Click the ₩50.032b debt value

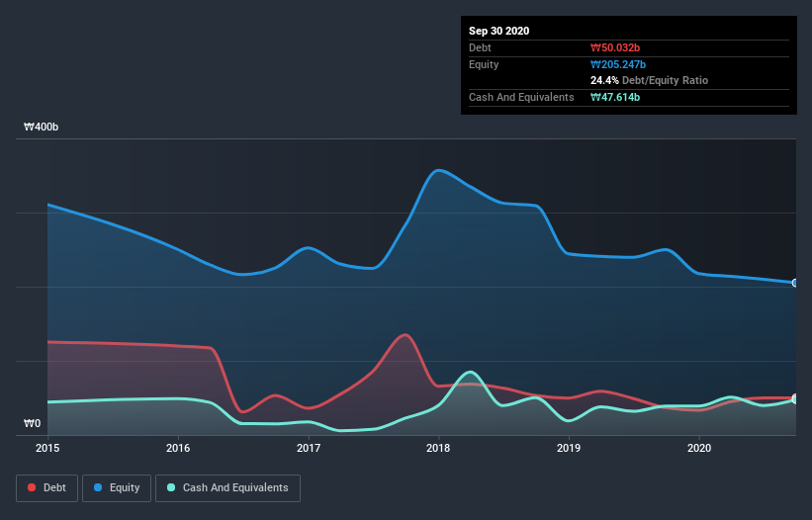(x=615, y=47)
